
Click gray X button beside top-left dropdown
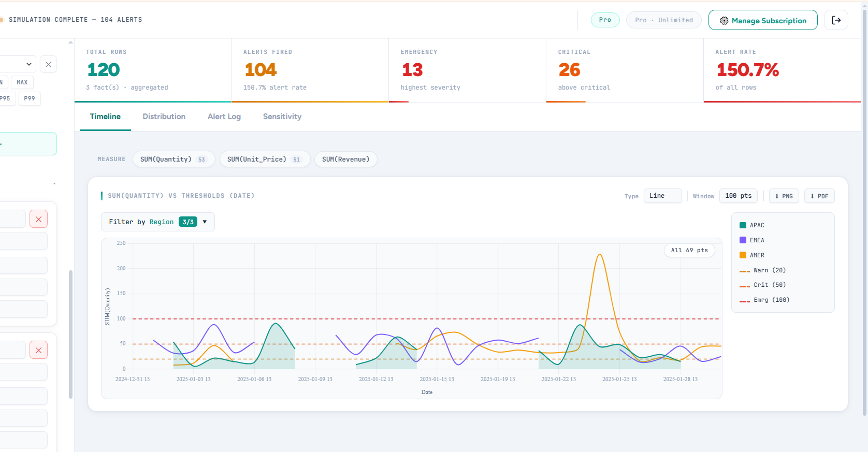pos(48,64)
